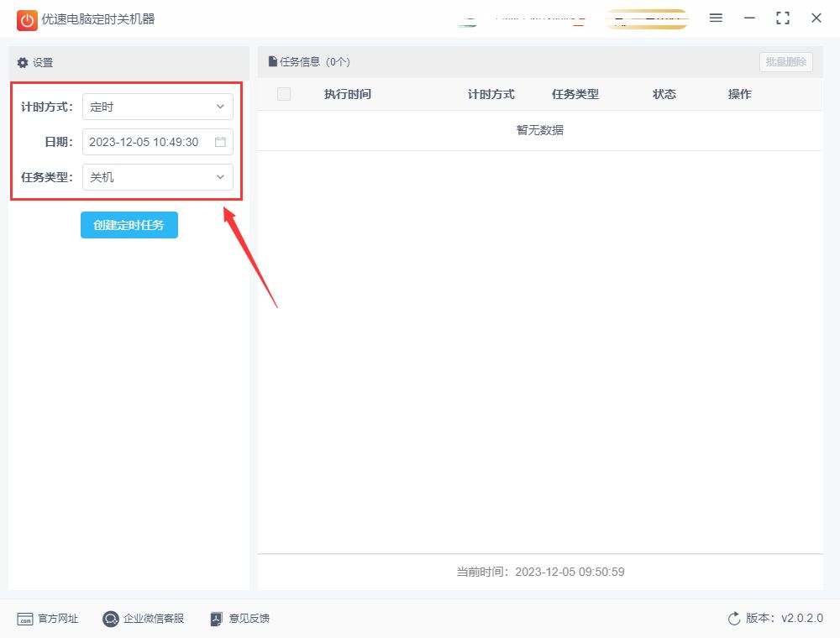Expand the 计时方式 dropdown
Screen dimensions: 840x638
tap(158, 107)
